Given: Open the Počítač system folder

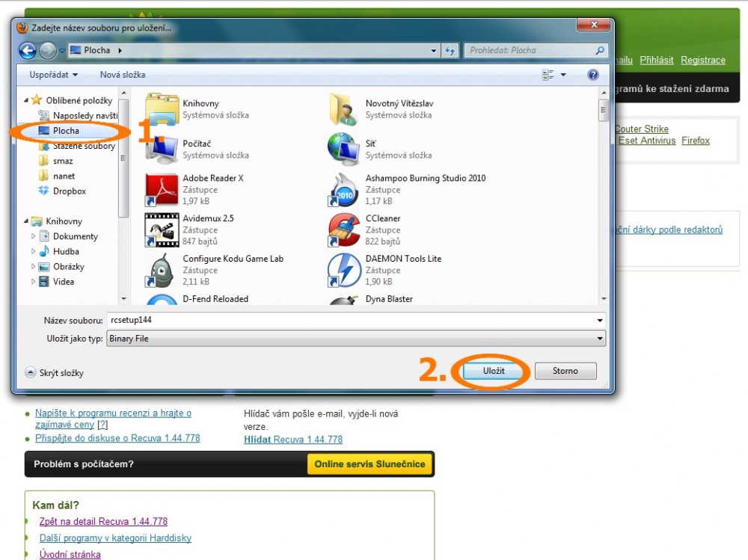Looking at the screenshot, I should coord(161,150).
